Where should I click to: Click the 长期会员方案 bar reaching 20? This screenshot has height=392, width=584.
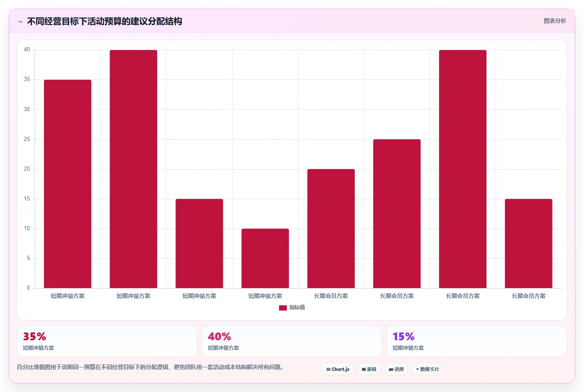point(331,229)
